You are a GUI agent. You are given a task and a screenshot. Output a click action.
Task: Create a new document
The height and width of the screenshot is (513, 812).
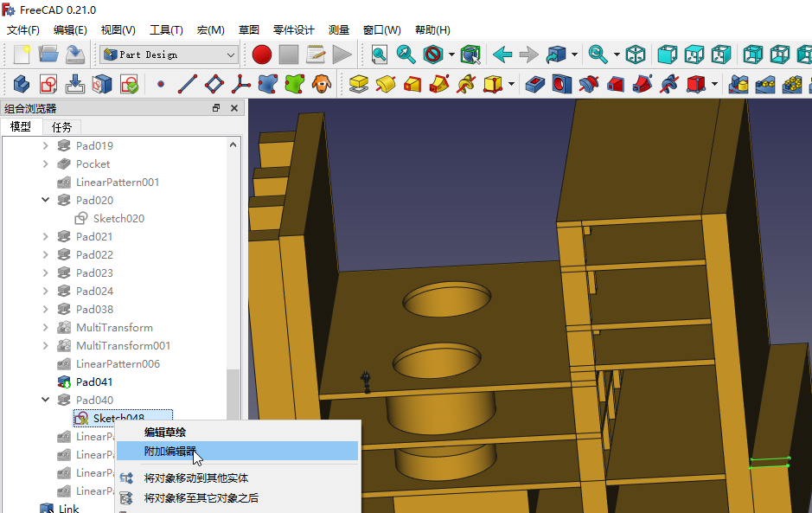pyautogui.click(x=22, y=55)
